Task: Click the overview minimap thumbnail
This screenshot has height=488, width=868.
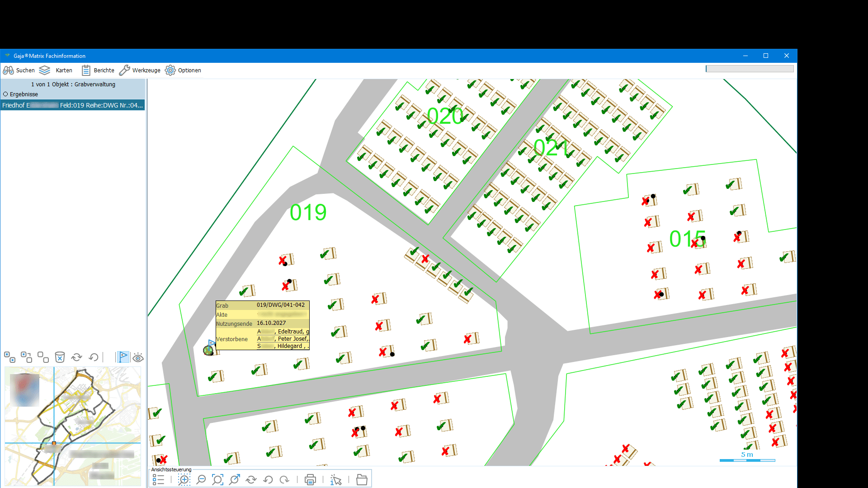Action: 72,426
